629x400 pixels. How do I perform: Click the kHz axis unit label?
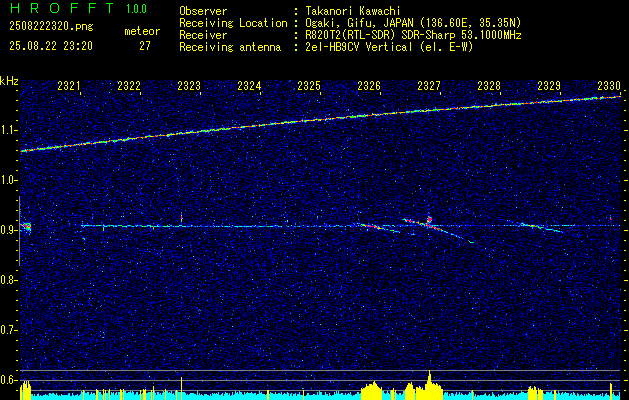[x=9, y=81]
